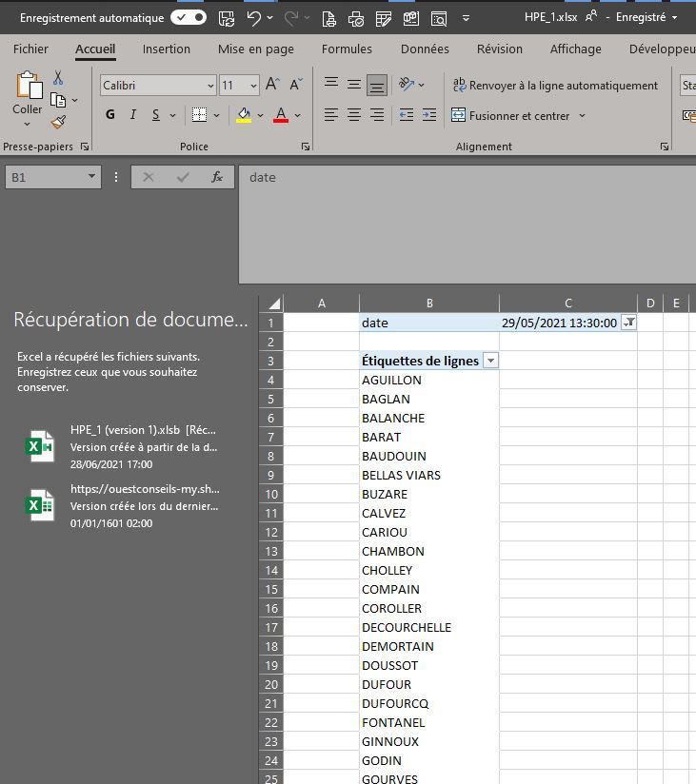Click the Copy icon
Screen dimensions: 696x784
[x=58, y=101]
